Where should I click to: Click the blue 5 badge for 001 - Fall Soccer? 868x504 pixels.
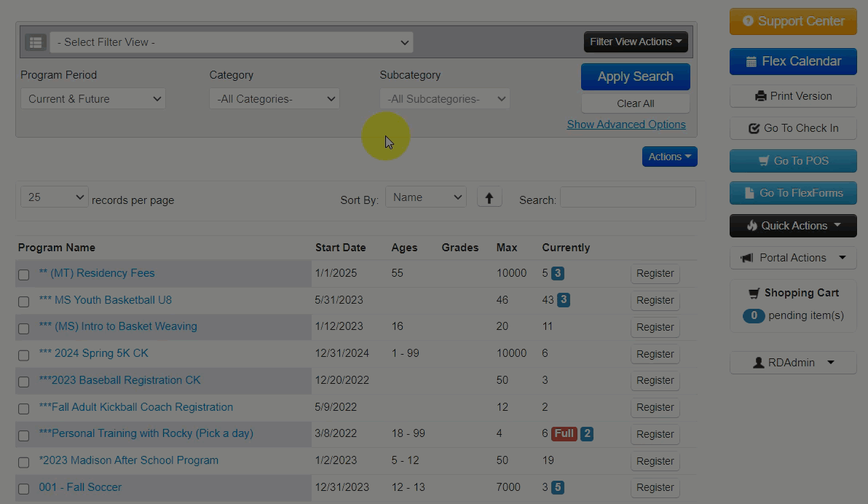[558, 487]
